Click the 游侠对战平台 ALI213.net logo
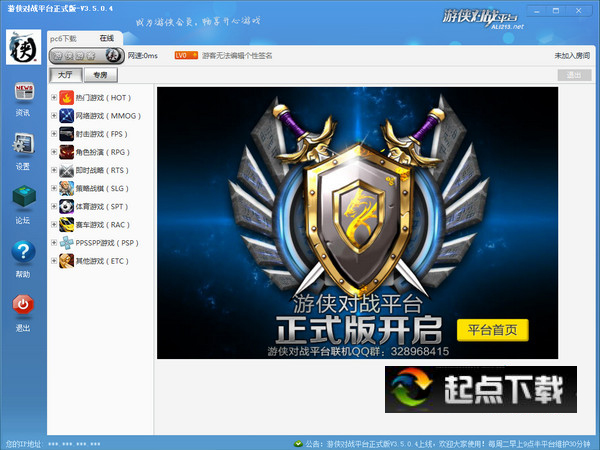This screenshot has width=600, height=450. (x=483, y=18)
